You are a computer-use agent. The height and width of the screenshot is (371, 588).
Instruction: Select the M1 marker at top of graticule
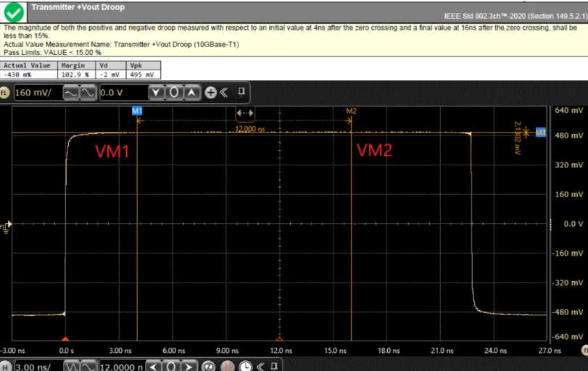137,111
